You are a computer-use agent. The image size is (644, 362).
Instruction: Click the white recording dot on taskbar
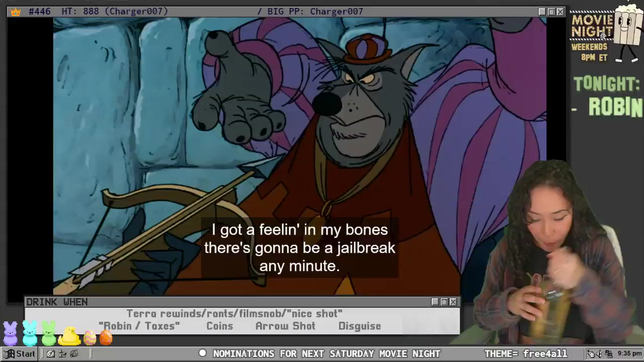pos(202,353)
